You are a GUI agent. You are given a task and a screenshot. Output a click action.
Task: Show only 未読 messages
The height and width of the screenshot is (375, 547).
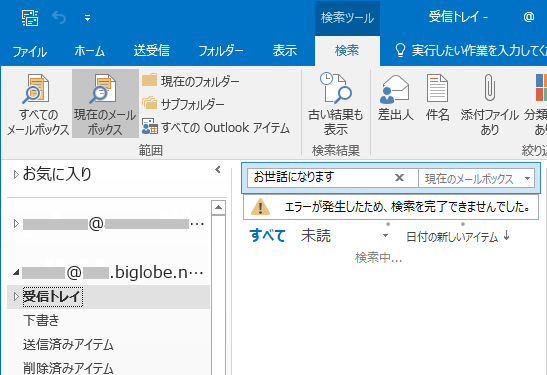click(x=316, y=236)
